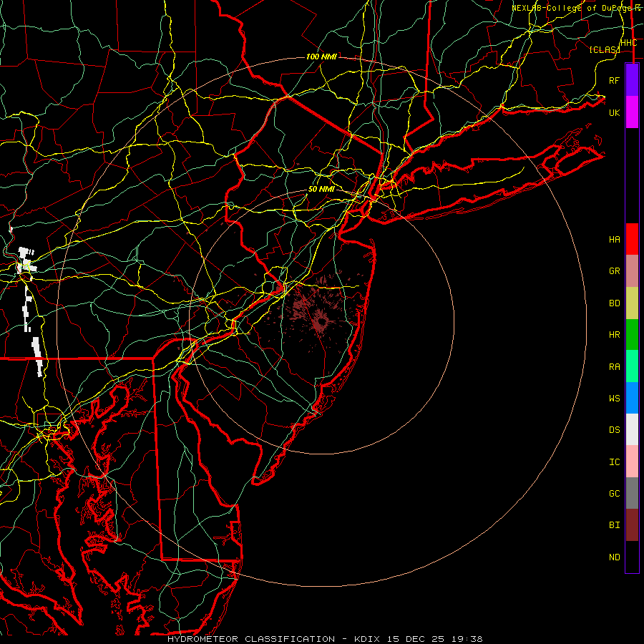Image resolution: width=644 pixels, height=644 pixels.
Task: Click the IC legend label
Action: 615,462
